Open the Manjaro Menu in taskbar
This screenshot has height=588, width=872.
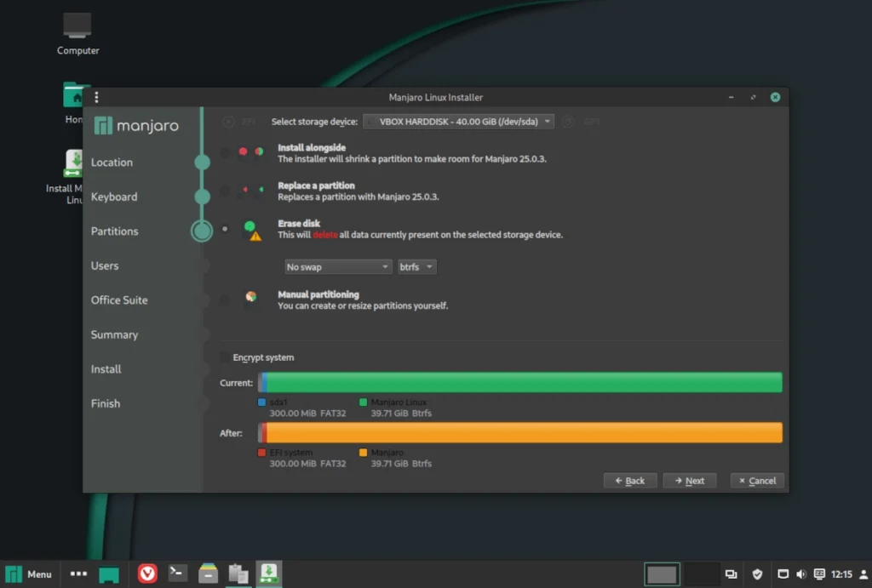click(28, 574)
